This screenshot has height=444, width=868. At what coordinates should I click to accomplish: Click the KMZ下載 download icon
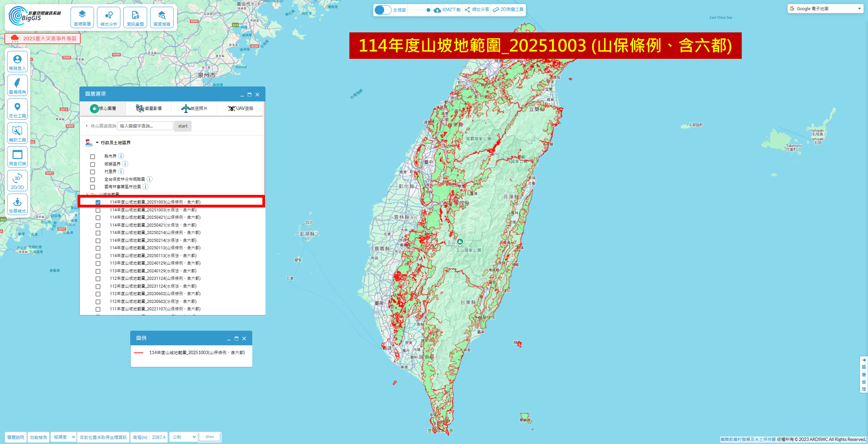pos(437,10)
